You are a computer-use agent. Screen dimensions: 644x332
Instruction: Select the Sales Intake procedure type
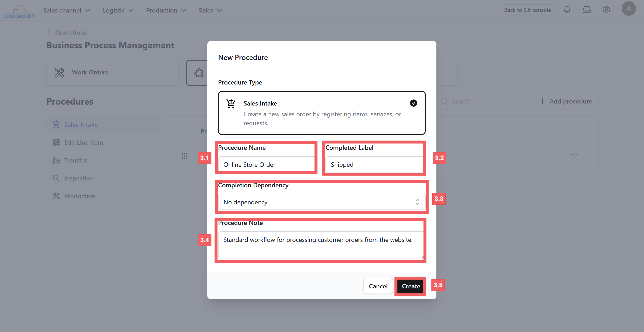[x=321, y=113]
